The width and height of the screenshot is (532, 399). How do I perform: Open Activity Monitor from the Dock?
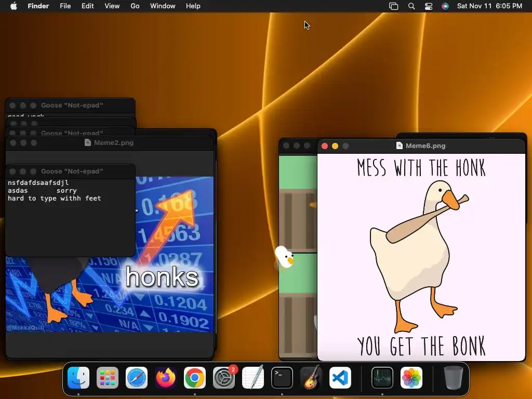(x=382, y=378)
